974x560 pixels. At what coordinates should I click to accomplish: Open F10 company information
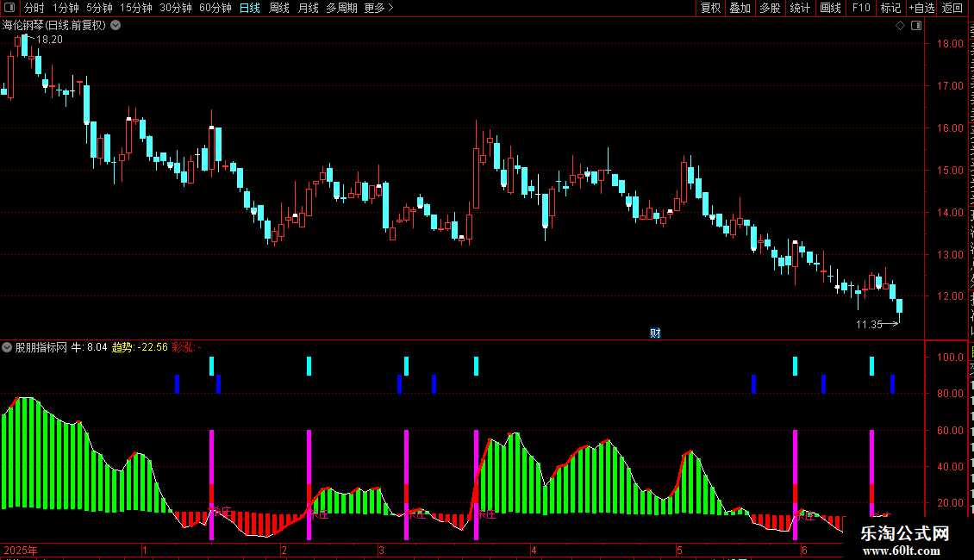[x=860, y=8]
